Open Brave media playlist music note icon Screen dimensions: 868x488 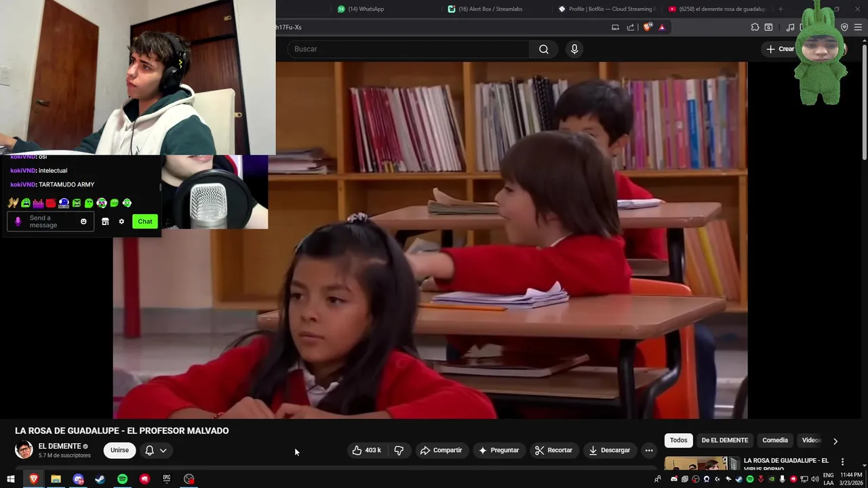[790, 27]
